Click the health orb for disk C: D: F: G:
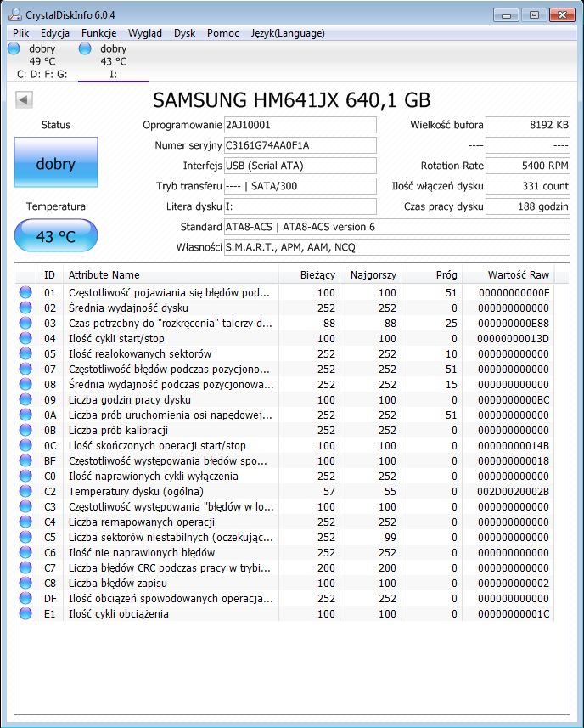 (14, 48)
